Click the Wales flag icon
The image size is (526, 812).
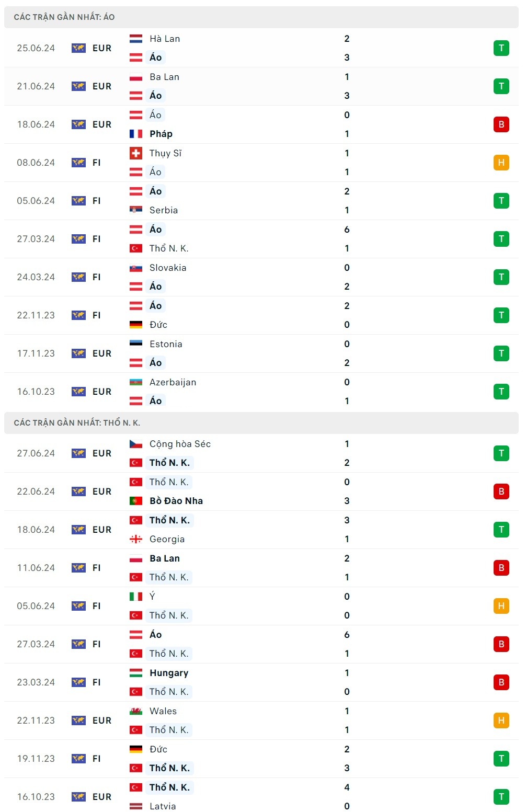[136, 711]
